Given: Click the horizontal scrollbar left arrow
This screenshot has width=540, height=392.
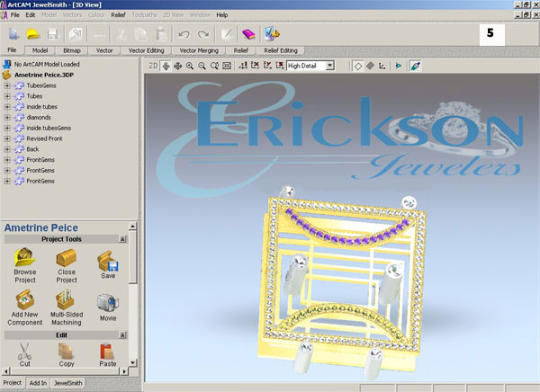Looking at the screenshot, I should coord(5,371).
